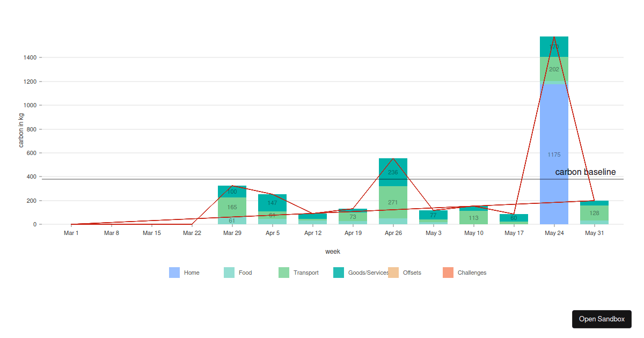
Task: Click the "week" x-axis title
Action: [333, 252]
